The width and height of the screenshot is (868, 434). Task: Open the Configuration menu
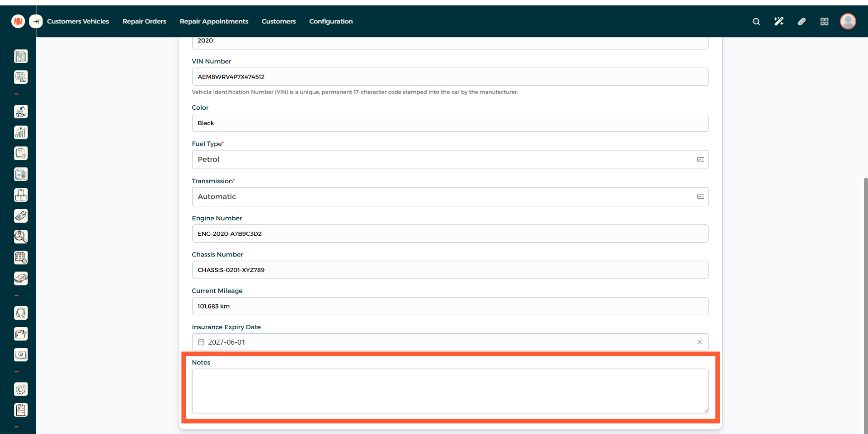tap(330, 21)
